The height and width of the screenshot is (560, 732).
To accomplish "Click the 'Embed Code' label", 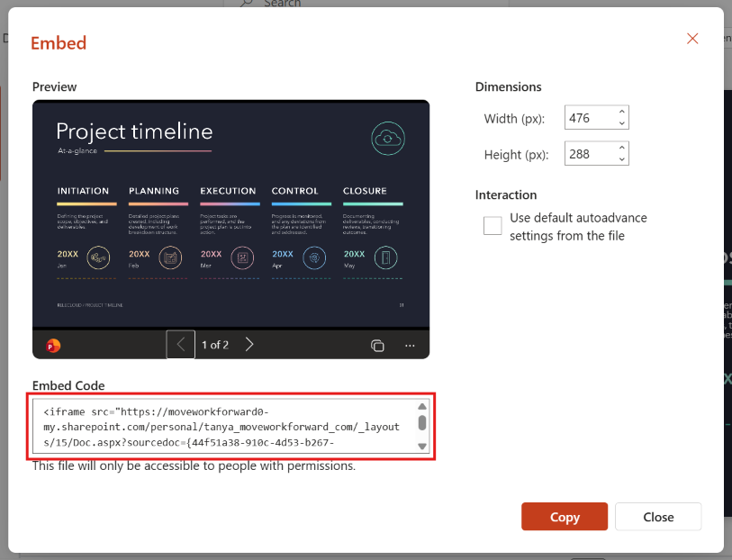I will coord(68,385).
